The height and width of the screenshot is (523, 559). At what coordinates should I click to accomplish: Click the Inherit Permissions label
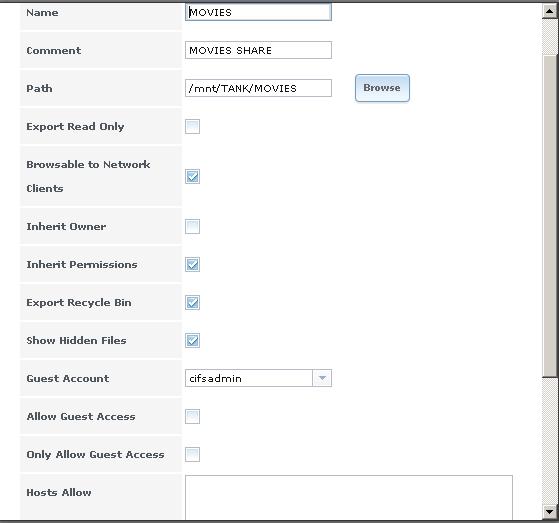(82, 265)
